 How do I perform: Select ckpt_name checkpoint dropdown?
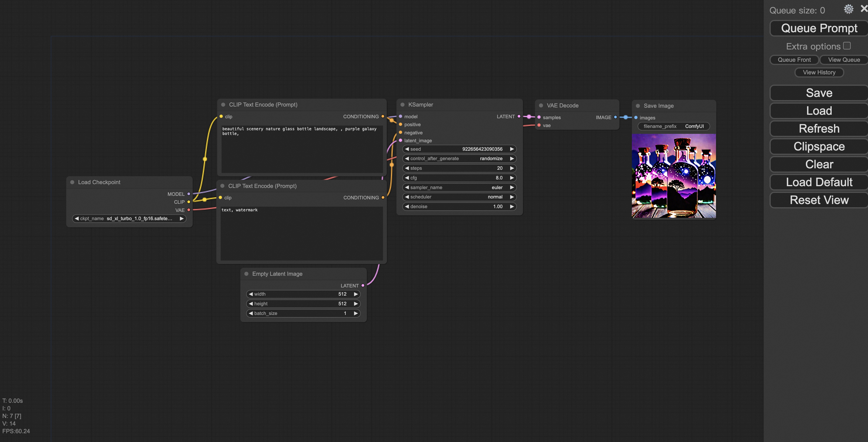pyautogui.click(x=130, y=218)
